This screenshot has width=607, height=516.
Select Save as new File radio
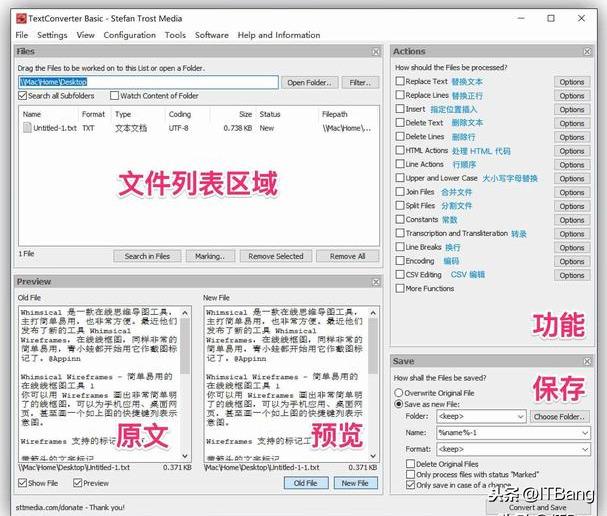tap(399, 404)
